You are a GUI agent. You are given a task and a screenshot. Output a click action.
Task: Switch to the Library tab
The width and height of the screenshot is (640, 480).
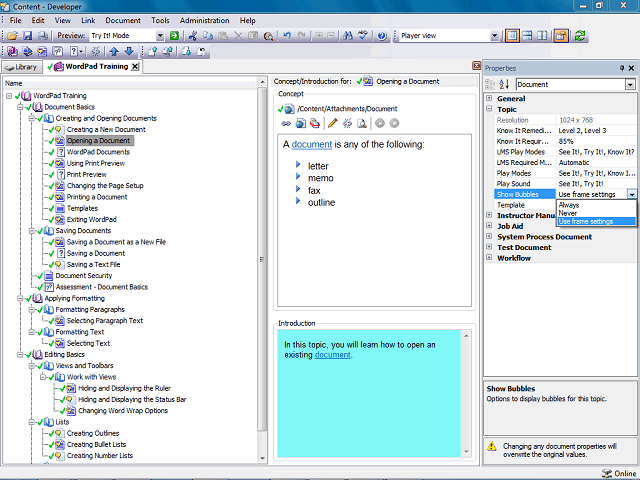(22, 67)
